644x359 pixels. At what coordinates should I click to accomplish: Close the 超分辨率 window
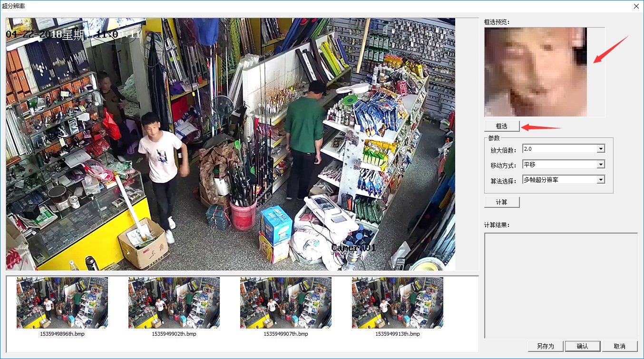point(636,6)
